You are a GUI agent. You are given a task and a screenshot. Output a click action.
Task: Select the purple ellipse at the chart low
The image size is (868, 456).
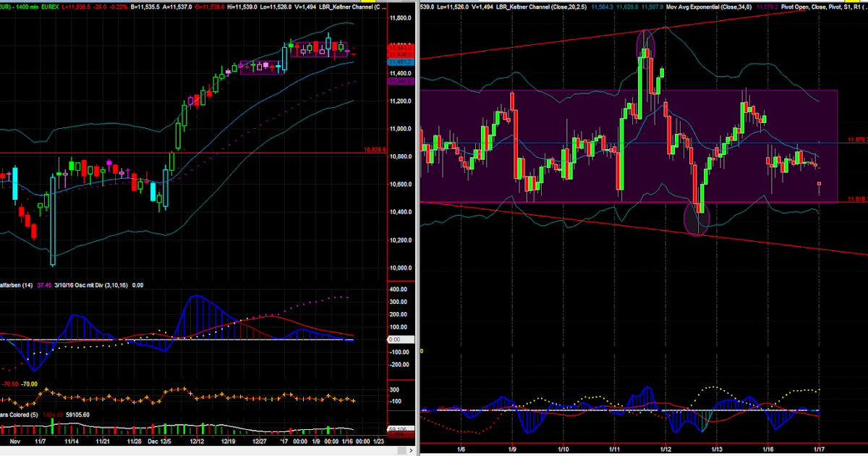[697, 219]
